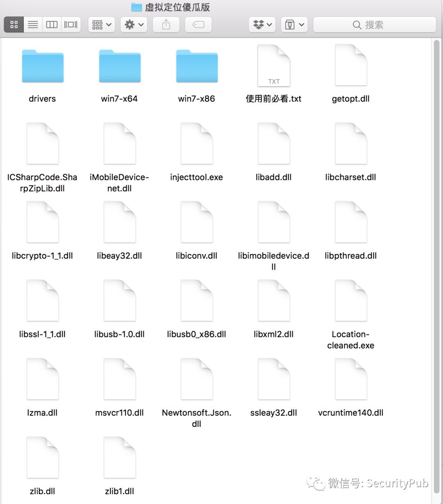Click the "libusb-1.0.dll" file name label

(x=119, y=334)
